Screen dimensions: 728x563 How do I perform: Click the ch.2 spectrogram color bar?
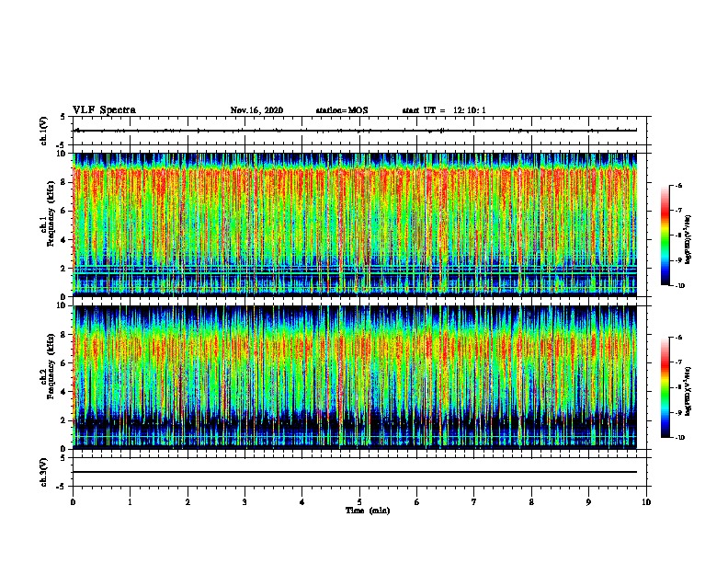(x=665, y=387)
